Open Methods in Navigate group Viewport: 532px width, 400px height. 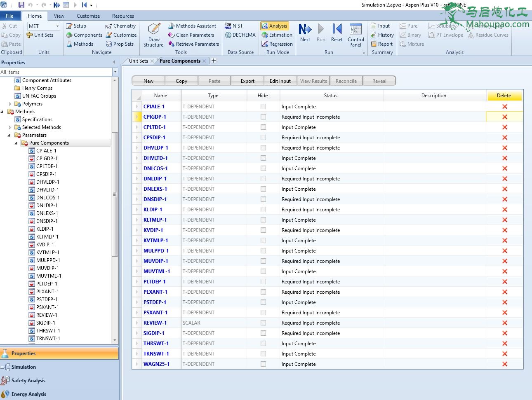pyautogui.click(x=80, y=44)
